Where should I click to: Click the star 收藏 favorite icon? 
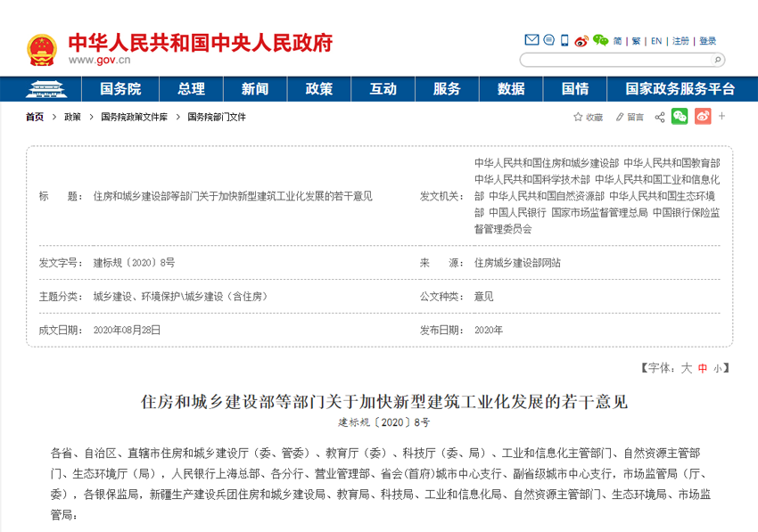(588, 117)
